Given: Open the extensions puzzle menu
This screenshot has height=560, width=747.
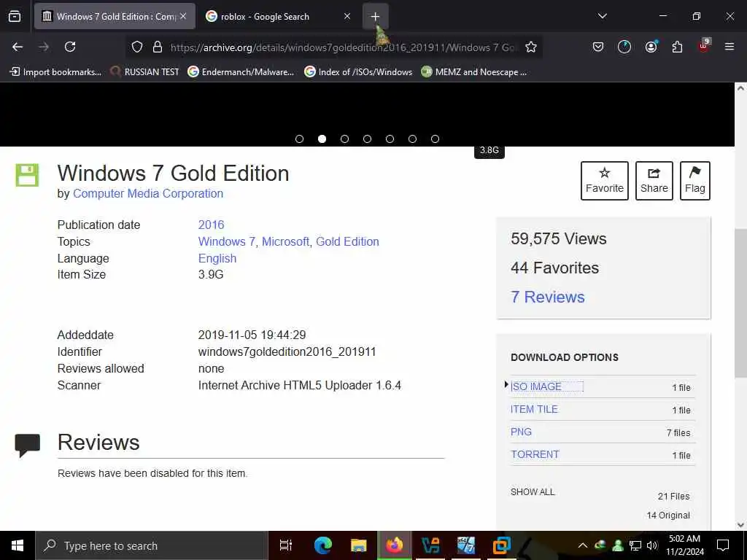Looking at the screenshot, I should point(677,47).
